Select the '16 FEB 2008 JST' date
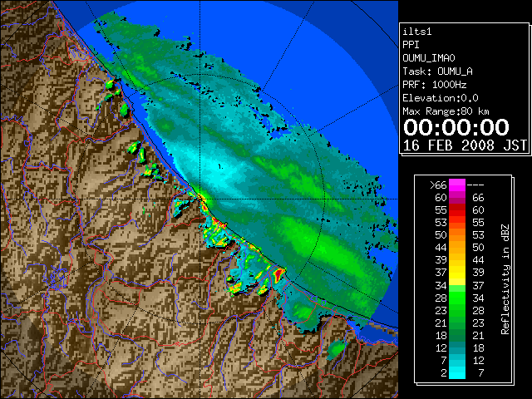532x399 pixels. click(465, 145)
